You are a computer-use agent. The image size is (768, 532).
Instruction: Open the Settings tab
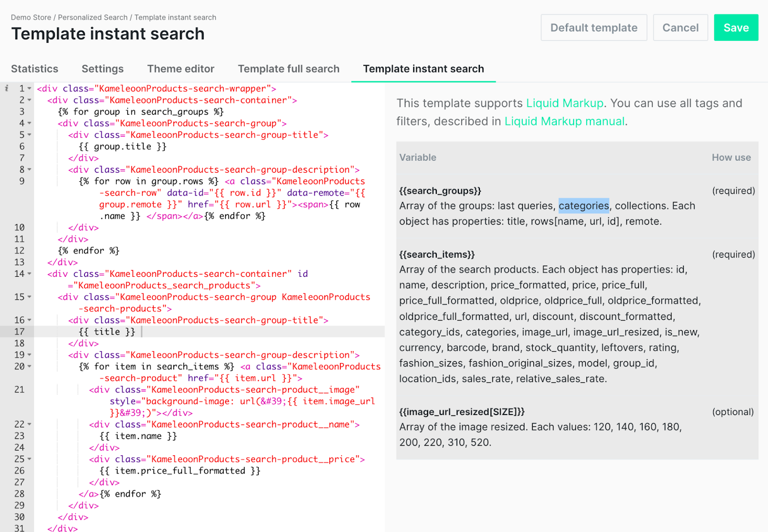coord(102,69)
